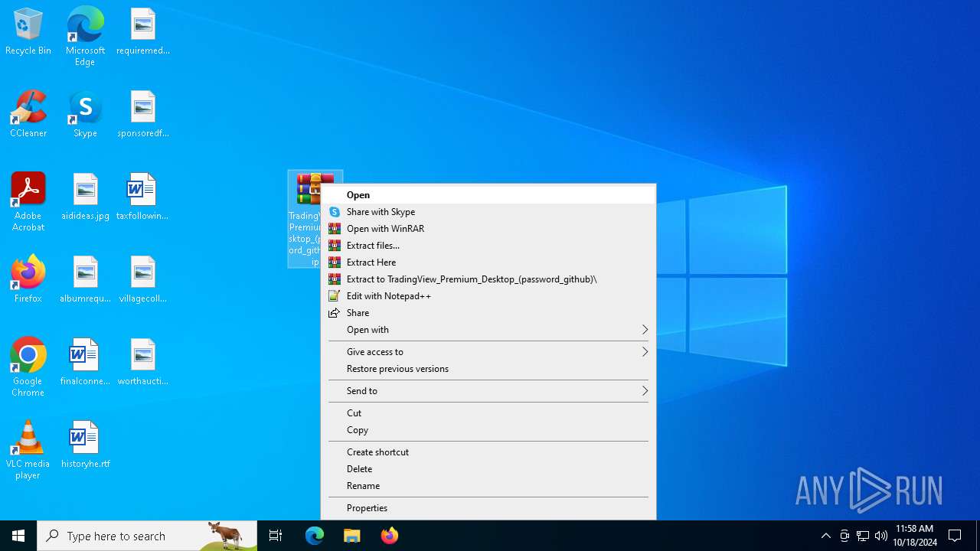The height and width of the screenshot is (551, 980).
Task: Show hidden system tray icons
Action: pos(826,536)
